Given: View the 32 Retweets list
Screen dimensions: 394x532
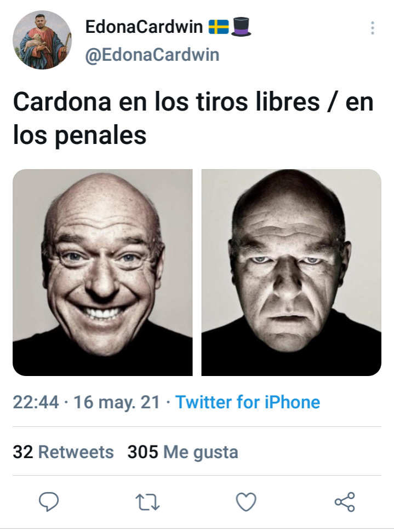Looking at the screenshot, I should [63, 452].
